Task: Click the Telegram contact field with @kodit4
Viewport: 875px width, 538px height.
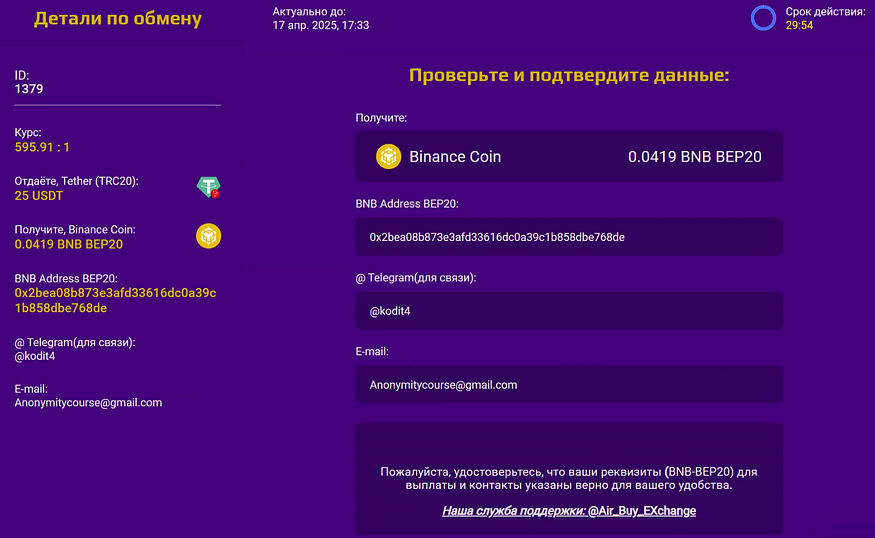Action: (x=569, y=311)
